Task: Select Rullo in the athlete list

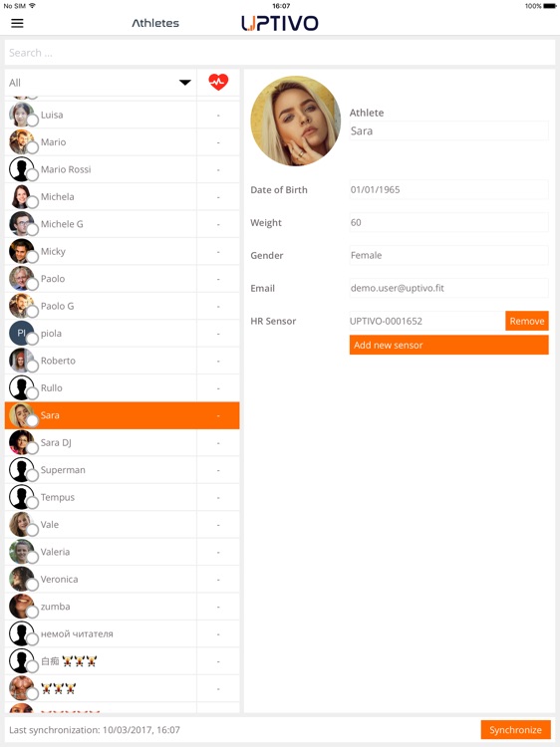Action: click(122, 387)
